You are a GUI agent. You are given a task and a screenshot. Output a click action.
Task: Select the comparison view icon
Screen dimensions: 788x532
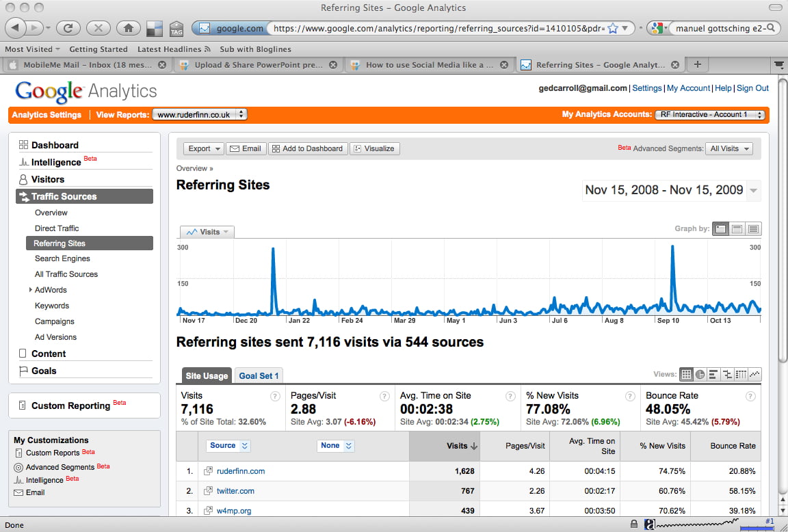726,374
